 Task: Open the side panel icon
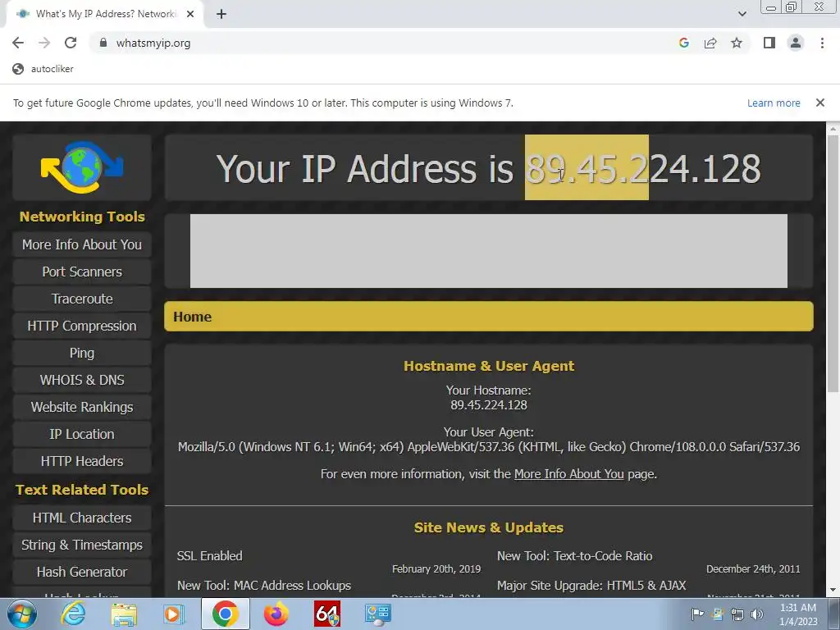(x=769, y=43)
